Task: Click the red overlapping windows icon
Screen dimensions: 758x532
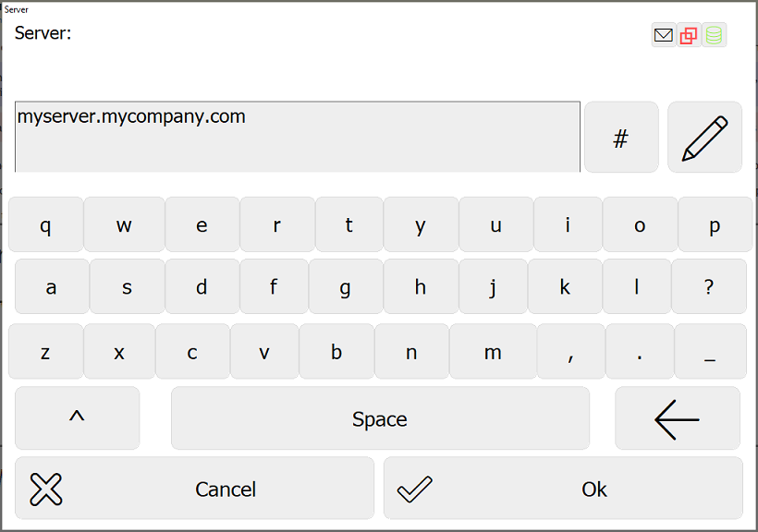Action: [x=689, y=35]
